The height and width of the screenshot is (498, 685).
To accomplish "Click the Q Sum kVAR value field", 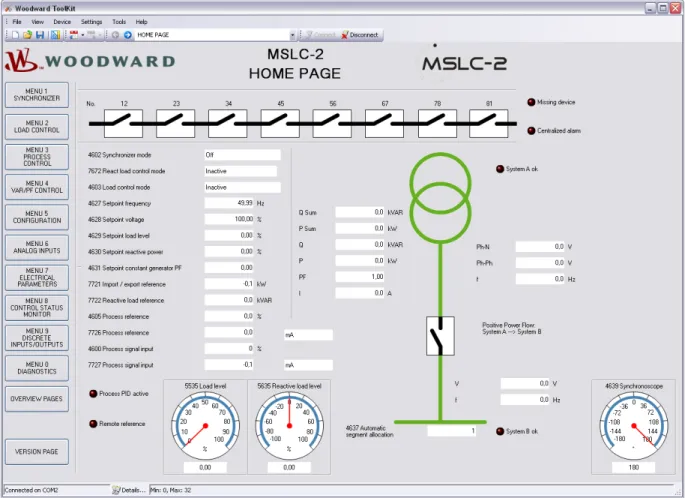I will pos(360,212).
